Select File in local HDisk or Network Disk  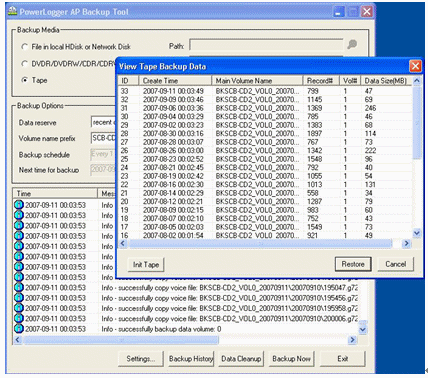pos(25,47)
